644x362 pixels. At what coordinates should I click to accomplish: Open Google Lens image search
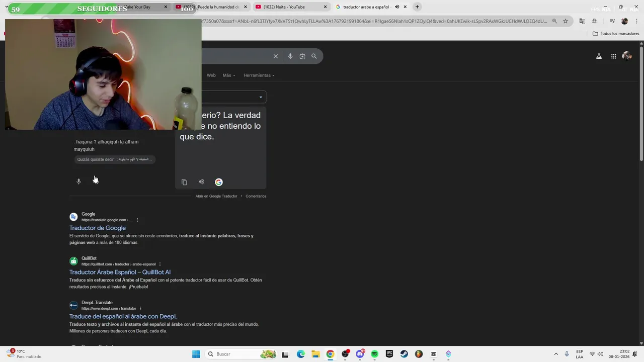tap(302, 56)
